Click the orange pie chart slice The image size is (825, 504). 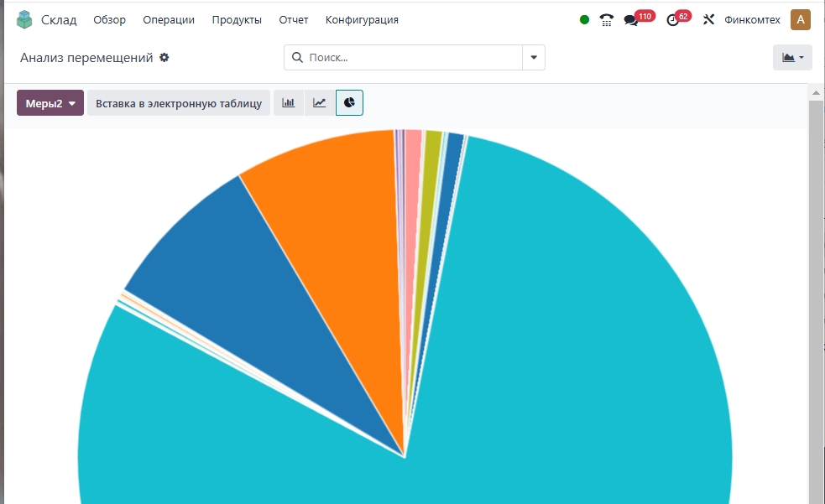336,235
